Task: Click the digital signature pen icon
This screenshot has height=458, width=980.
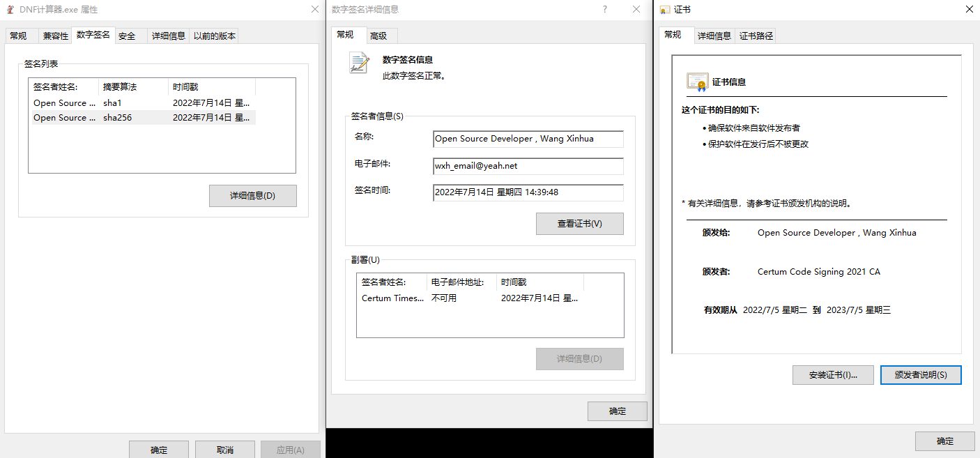Action: click(358, 63)
